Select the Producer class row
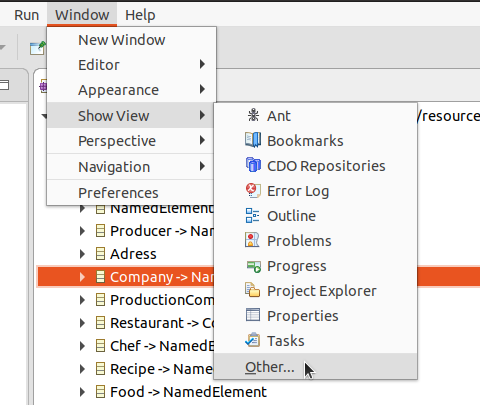Screen dimensions: 480x405 point(162,231)
